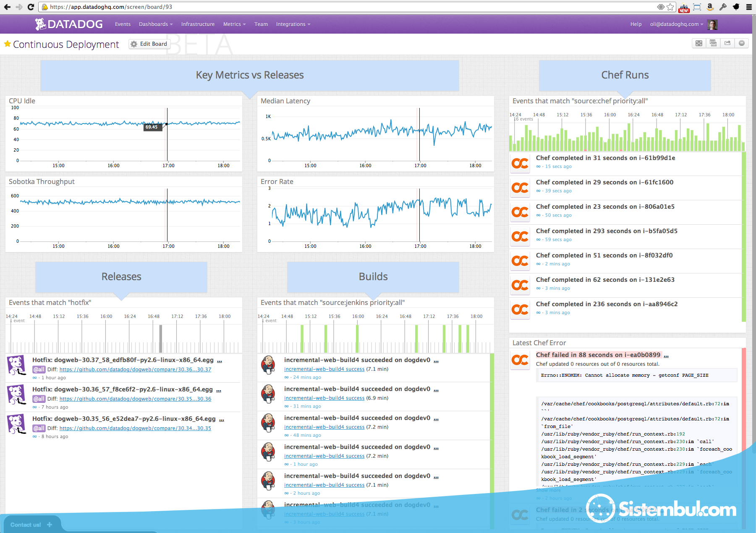
Task: Open the oli@datadoghq.com account dropdown
Action: tap(677, 24)
